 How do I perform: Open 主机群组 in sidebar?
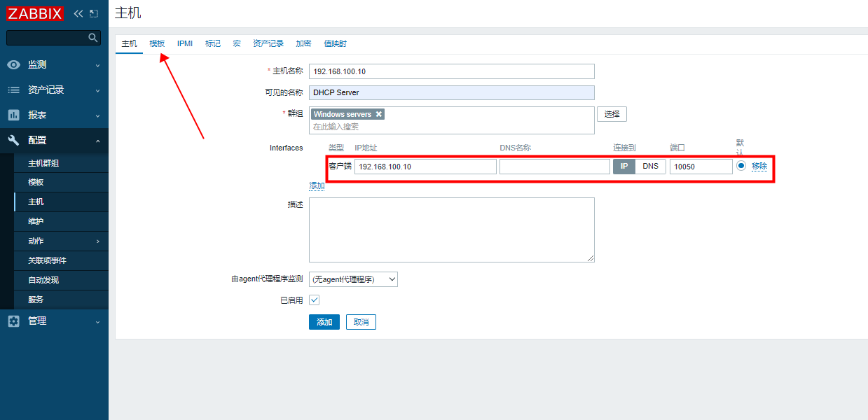tap(61, 163)
